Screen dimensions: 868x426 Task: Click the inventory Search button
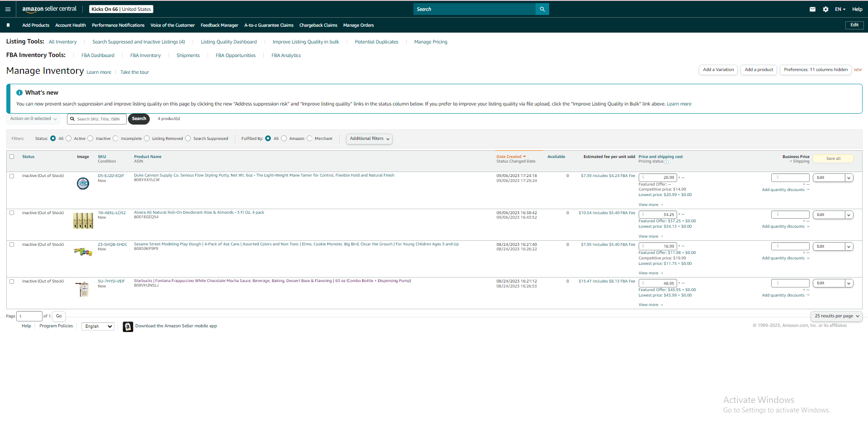click(x=139, y=119)
